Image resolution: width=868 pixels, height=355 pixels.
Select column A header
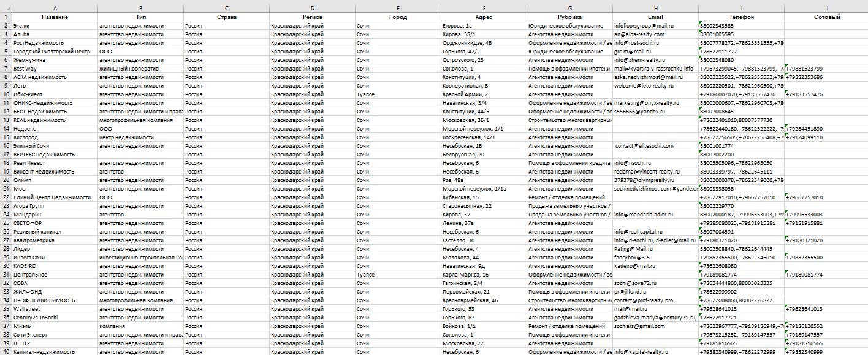click(55, 8)
